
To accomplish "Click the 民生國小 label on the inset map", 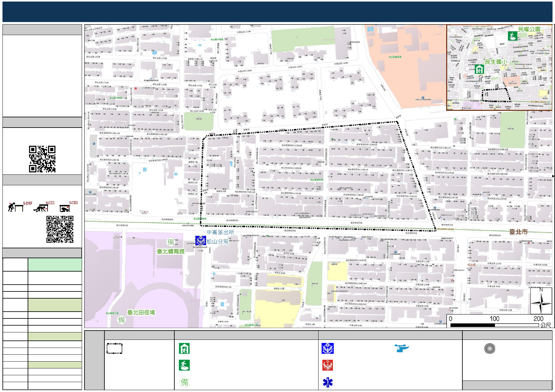I will (496, 62).
